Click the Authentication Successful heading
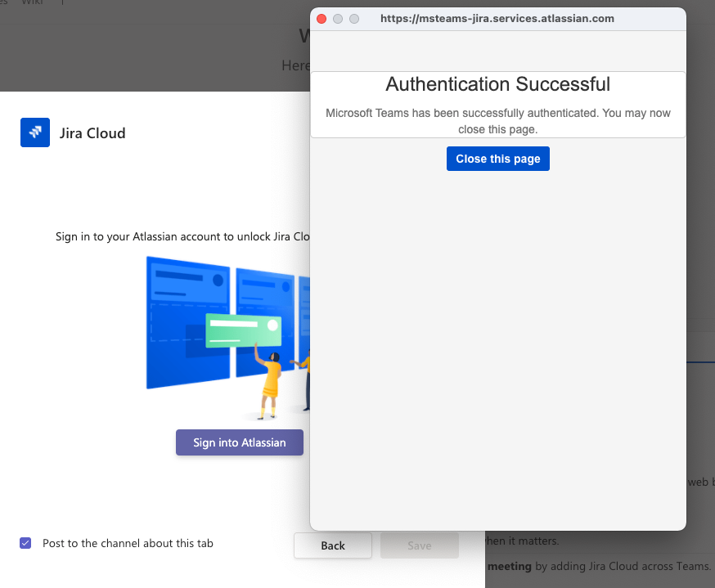The image size is (715, 588). tap(498, 84)
